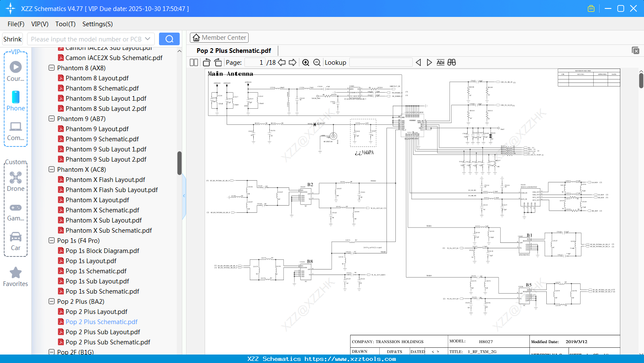Zoom in on the schematic page

coord(305,62)
